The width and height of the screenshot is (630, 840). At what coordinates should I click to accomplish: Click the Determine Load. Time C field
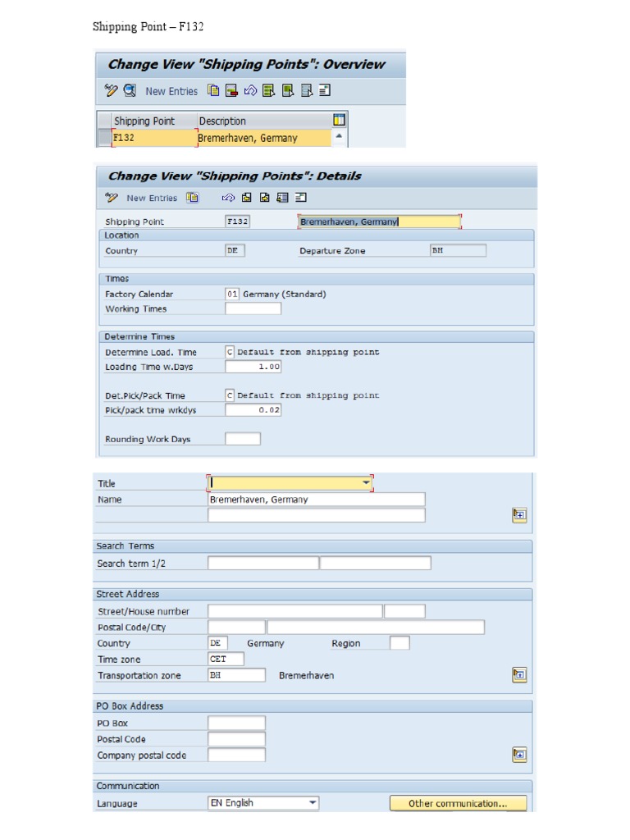pyautogui.click(x=230, y=351)
